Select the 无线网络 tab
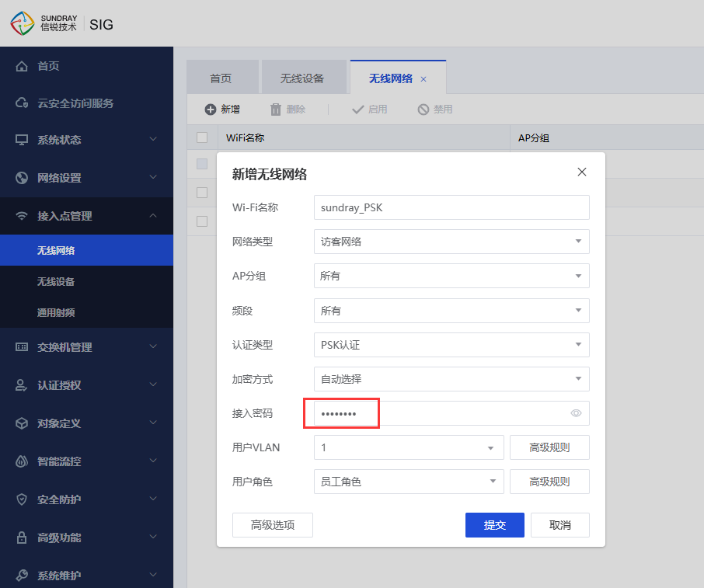Image resolution: width=704 pixels, height=588 pixels. point(391,79)
